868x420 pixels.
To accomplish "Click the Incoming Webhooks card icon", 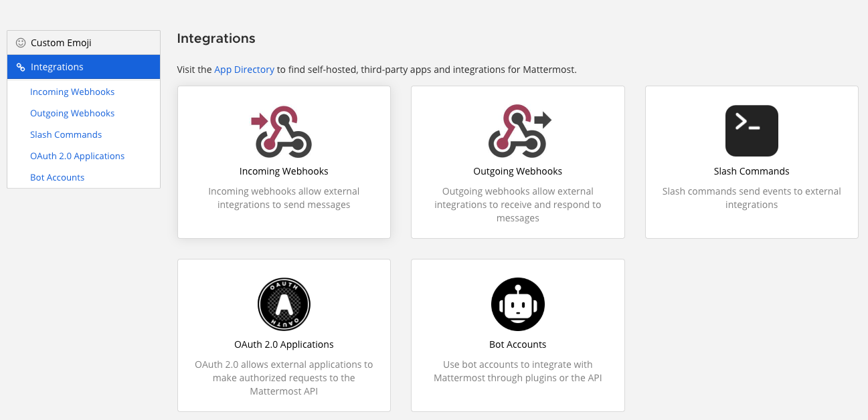I will coord(284,130).
